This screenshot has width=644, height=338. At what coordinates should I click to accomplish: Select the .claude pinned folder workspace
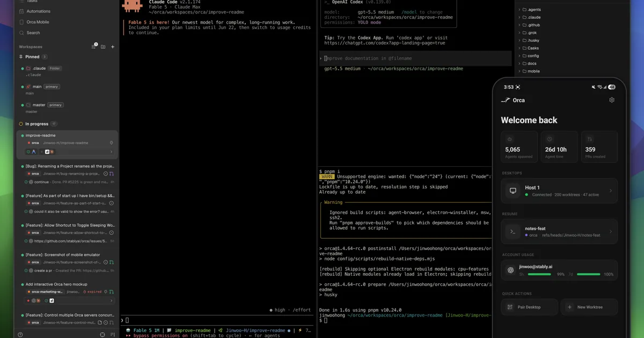pos(67,71)
